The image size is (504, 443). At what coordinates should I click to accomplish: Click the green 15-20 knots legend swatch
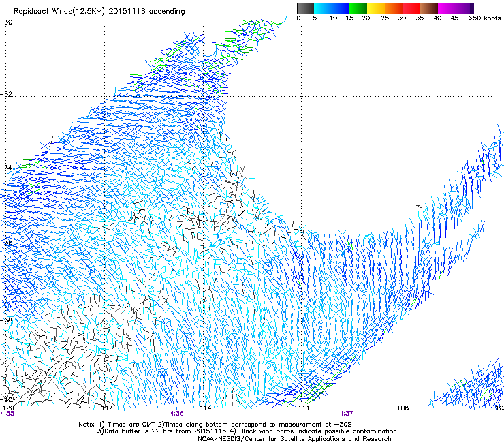[x=358, y=8]
